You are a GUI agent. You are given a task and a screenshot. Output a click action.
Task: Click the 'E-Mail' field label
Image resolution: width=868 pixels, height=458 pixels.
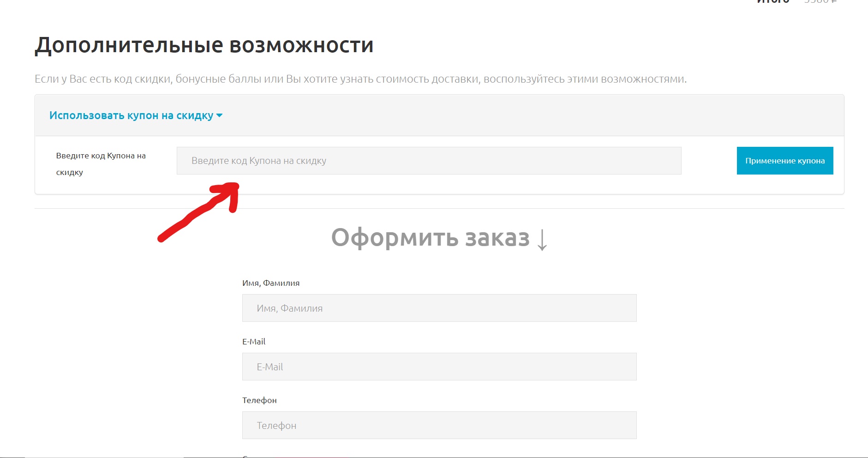[254, 342]
